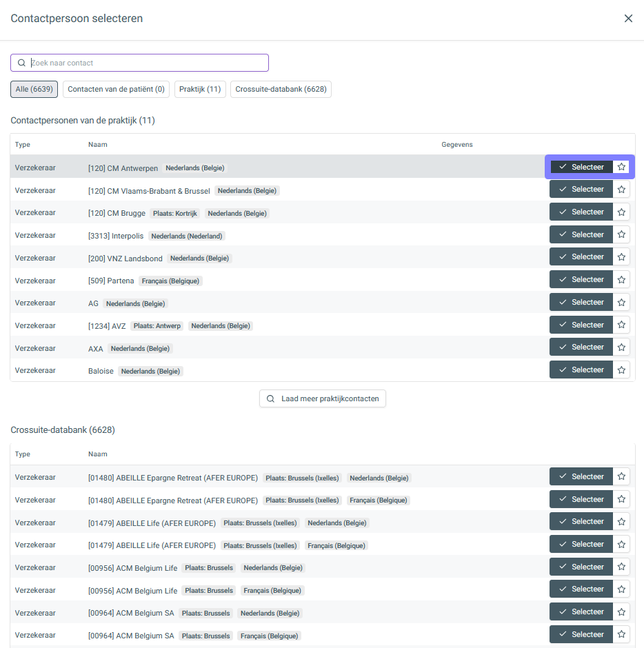Favorite the CM Vlaams-Brabant & Brussel row

point(621,190)
